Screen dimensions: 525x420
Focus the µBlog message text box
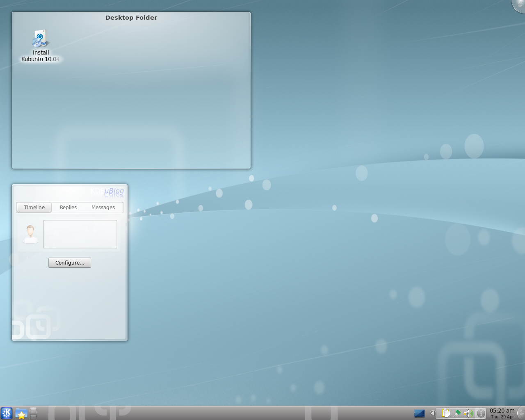click(80, 234)
